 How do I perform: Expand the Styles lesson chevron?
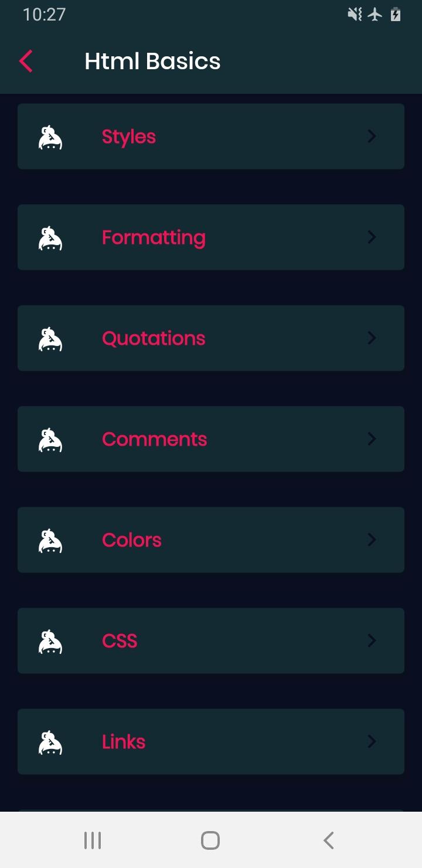coord(372,136)
